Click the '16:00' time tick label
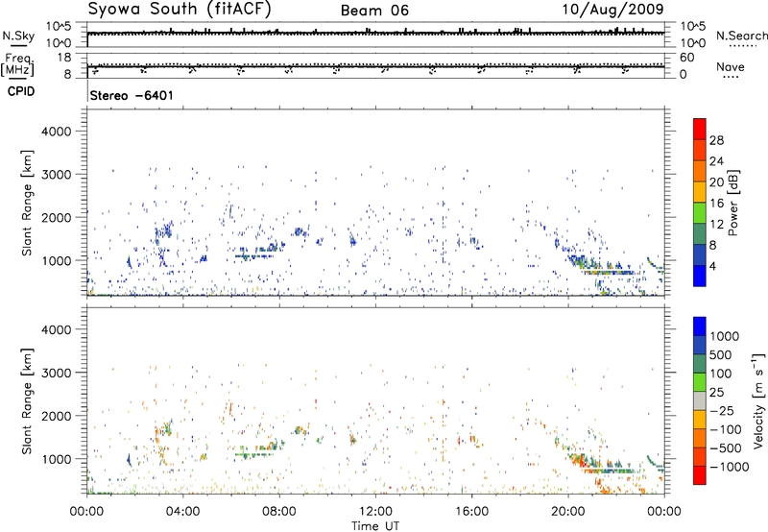Image resolution: width=768 pixels, height=532 pixels. (x=471, y=512)
